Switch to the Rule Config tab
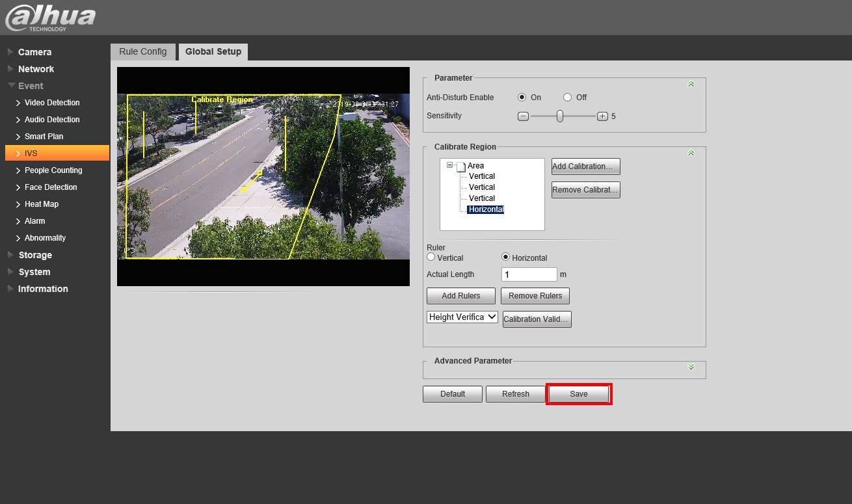The height and width of the screenshot is (504, 852). pyautogui.click(x=142, y=52)
